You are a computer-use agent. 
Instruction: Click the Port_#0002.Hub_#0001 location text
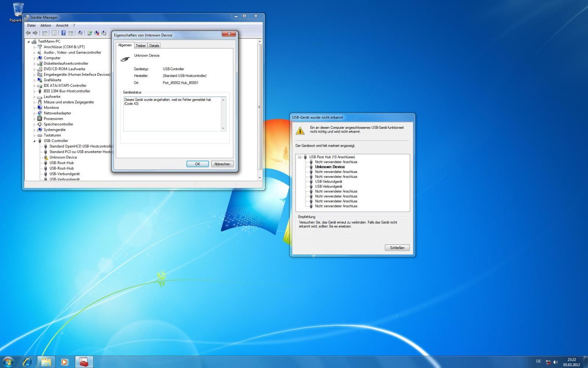click(x=180, y=83)
